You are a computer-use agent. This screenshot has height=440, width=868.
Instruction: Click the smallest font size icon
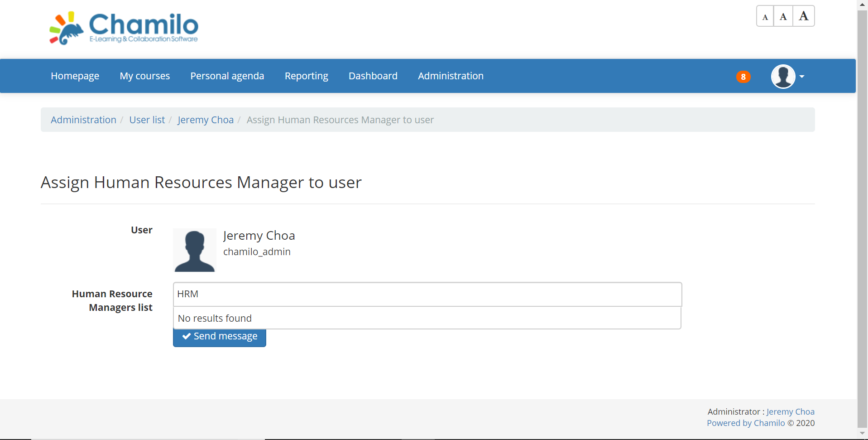(x=765, y=16)
